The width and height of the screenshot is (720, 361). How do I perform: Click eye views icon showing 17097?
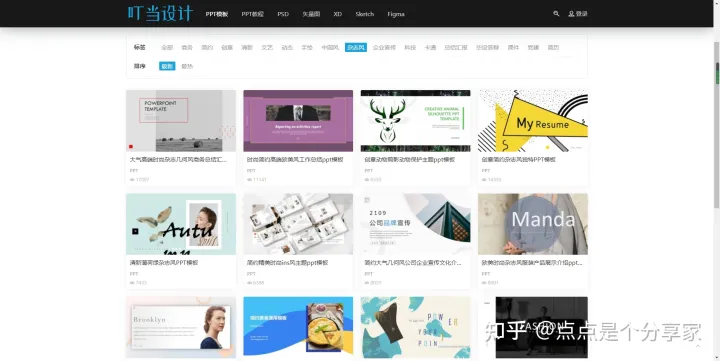pos(132,180)
